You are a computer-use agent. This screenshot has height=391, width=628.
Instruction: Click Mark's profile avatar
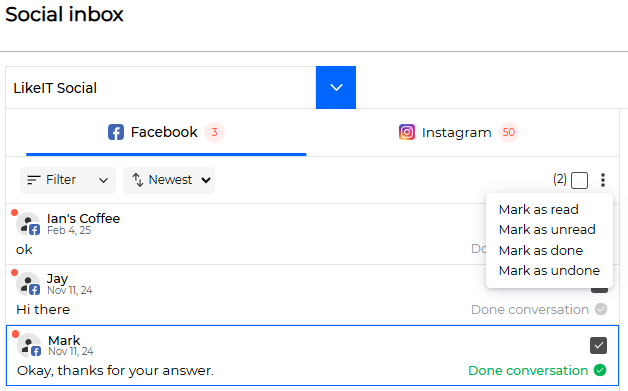29,345
